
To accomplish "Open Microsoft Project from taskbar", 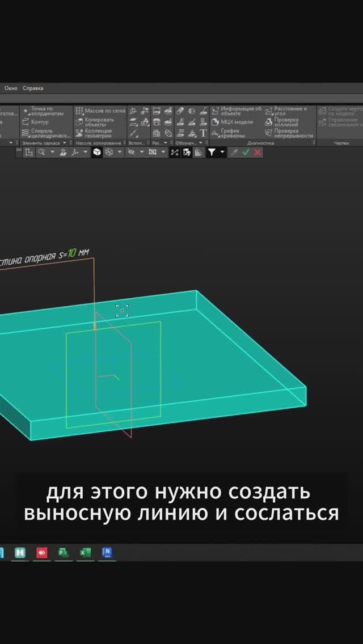I will pyautogui.click(x=64, y=552).
